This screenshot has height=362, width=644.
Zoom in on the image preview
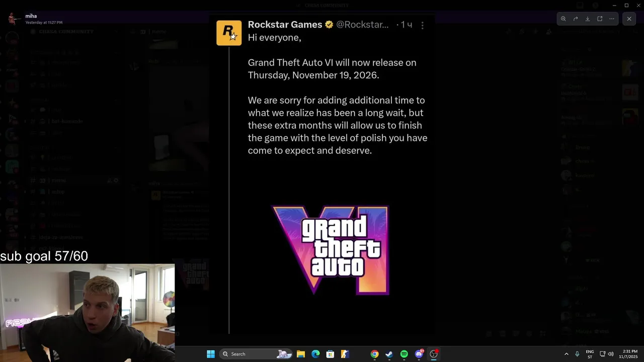pos(563,19)
